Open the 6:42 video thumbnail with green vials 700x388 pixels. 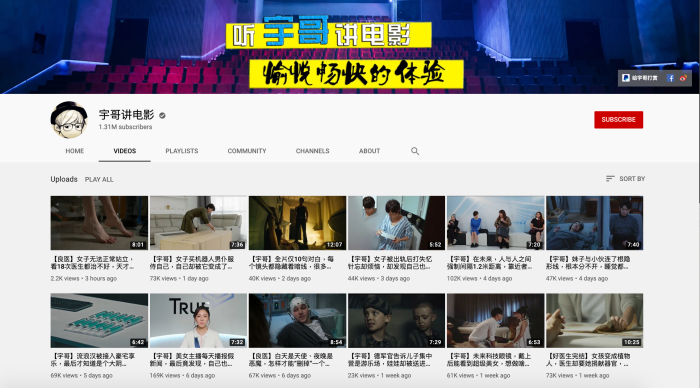pyautogui.click(x=99, y=320)
